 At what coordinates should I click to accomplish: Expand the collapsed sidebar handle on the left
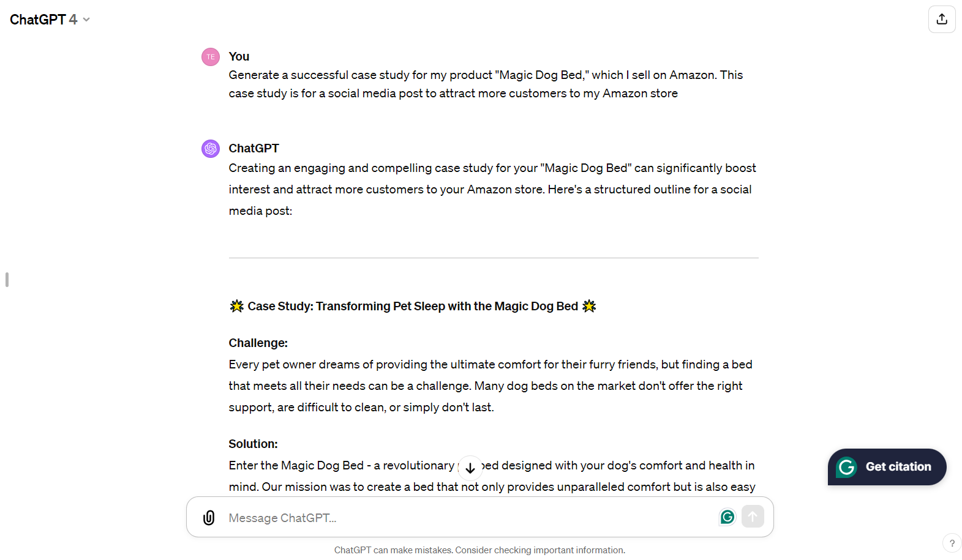tap(7, 279)
